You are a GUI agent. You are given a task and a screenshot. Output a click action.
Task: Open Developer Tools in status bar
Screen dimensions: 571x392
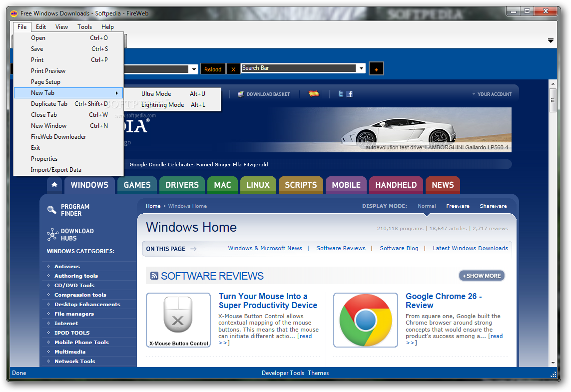click(283, 373)
